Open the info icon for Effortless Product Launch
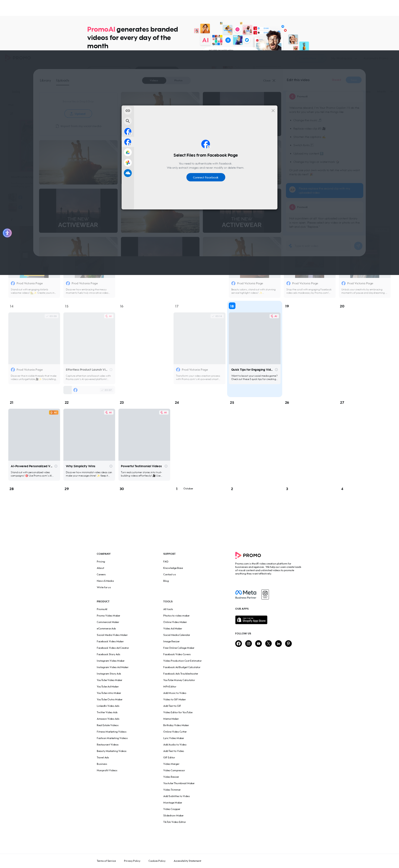 (111, 370)
